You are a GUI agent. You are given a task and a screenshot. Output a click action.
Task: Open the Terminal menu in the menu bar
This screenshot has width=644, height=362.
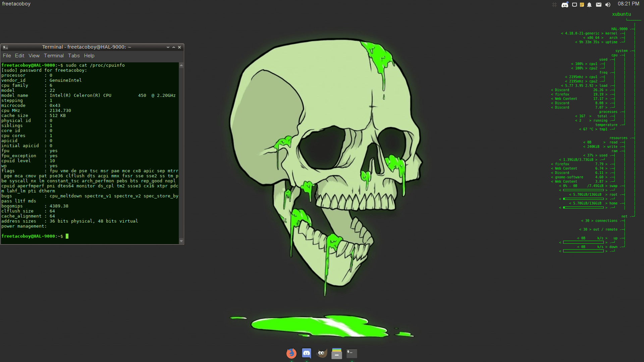click(54, 56)
